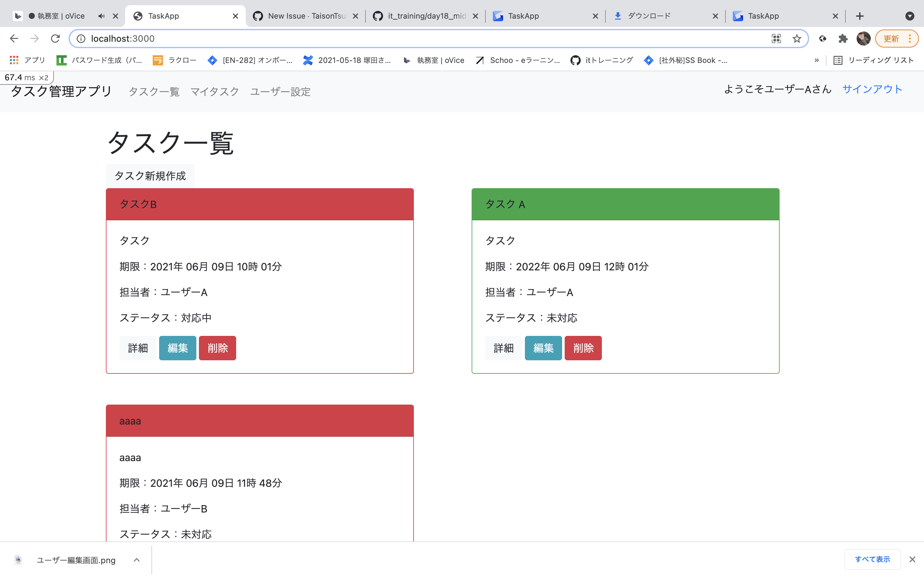Close the download bar
This screenshot has width=924, height=578.
pyautogui.click(x=912, y=559)
